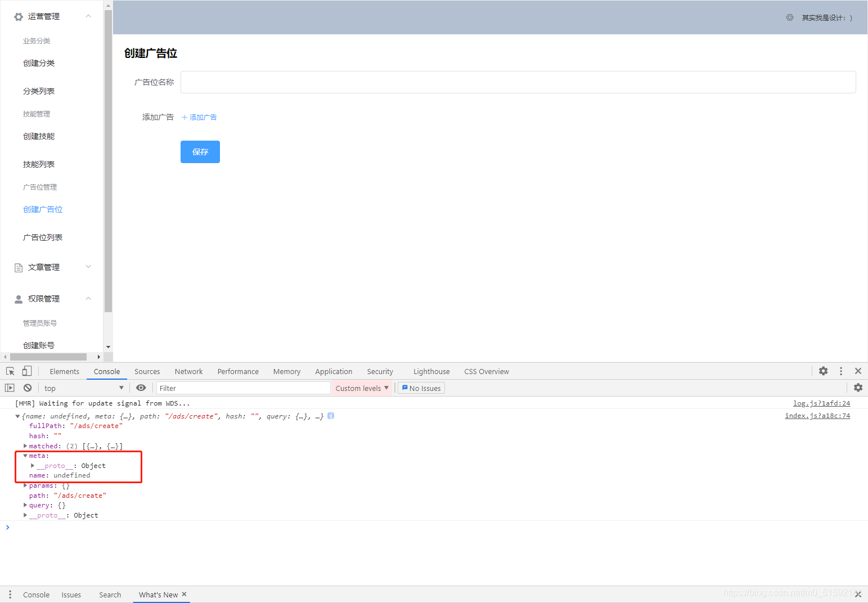868x603 pixels.
Task: Open the Memory tab
Action: tap(287, 372)
